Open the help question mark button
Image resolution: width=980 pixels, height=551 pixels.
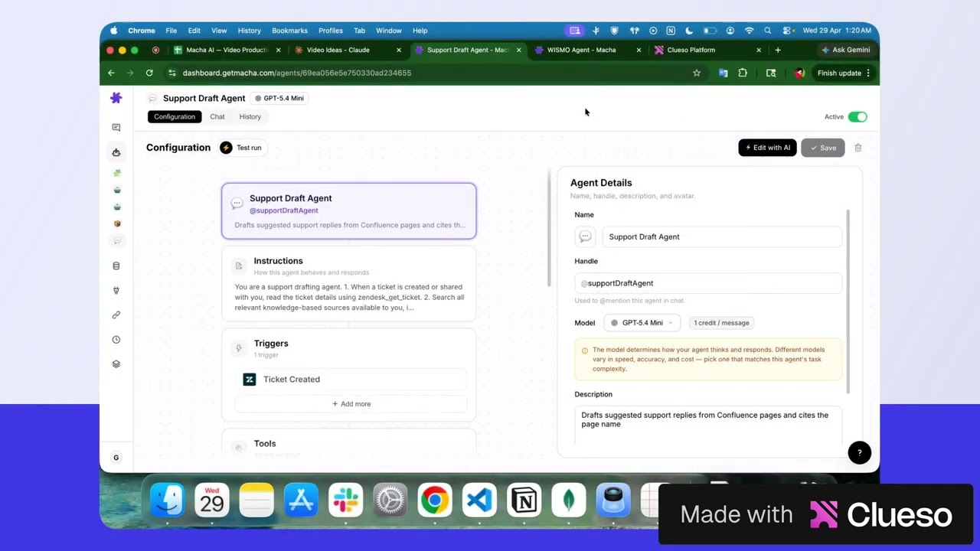pos(860,452)
